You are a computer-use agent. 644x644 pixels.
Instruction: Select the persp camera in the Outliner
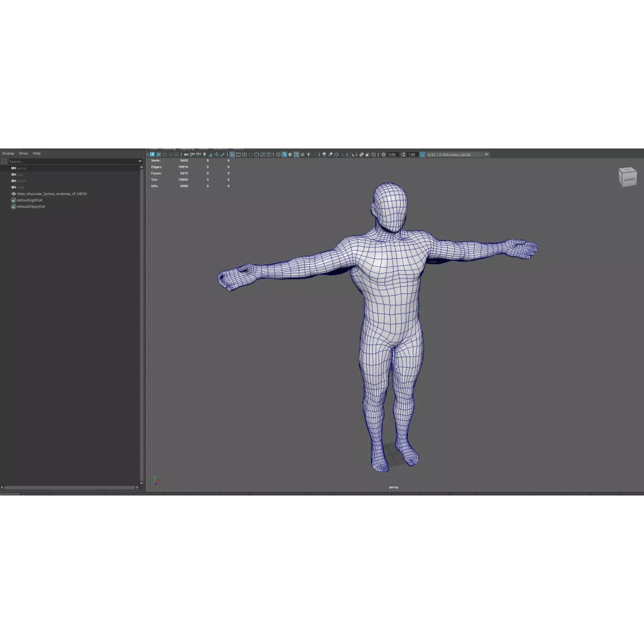(x=21, y=168)
